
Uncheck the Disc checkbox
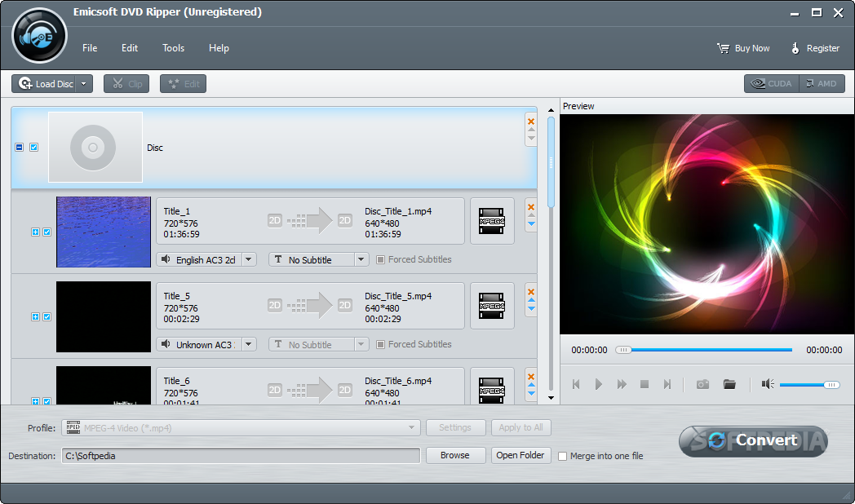click(33, 147)
